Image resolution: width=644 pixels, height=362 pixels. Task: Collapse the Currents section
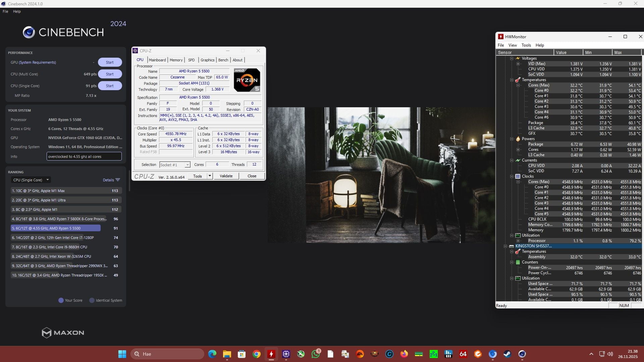(x=512, y=160)
